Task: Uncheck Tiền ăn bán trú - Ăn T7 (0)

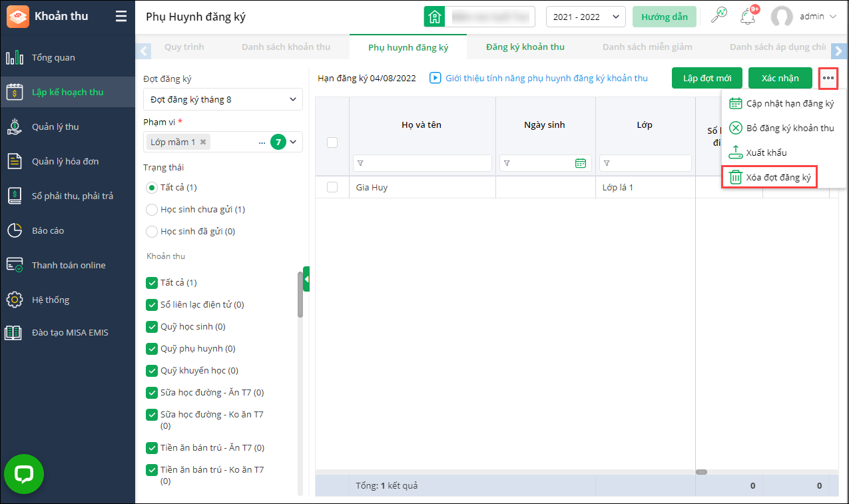Action: pos(151,448)
